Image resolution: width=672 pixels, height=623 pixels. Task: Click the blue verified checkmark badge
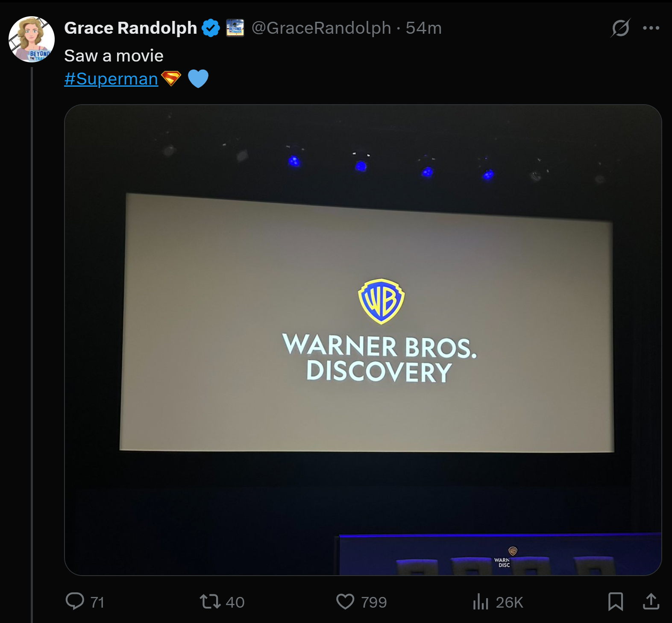coord(211,28)
